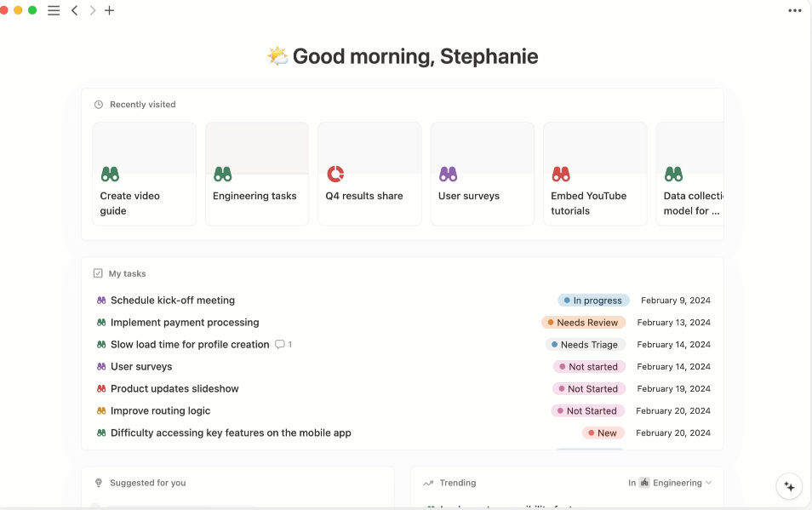Click the My tasks checkbox icon
Image resolution: width=812 pixels, height=510 pixels.
98,273
